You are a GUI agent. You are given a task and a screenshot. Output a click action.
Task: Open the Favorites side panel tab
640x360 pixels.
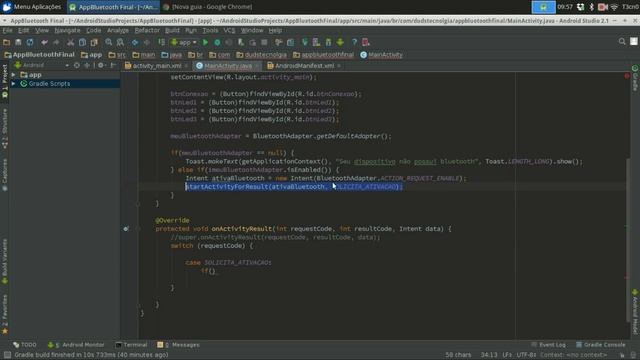tap(4, 315)
